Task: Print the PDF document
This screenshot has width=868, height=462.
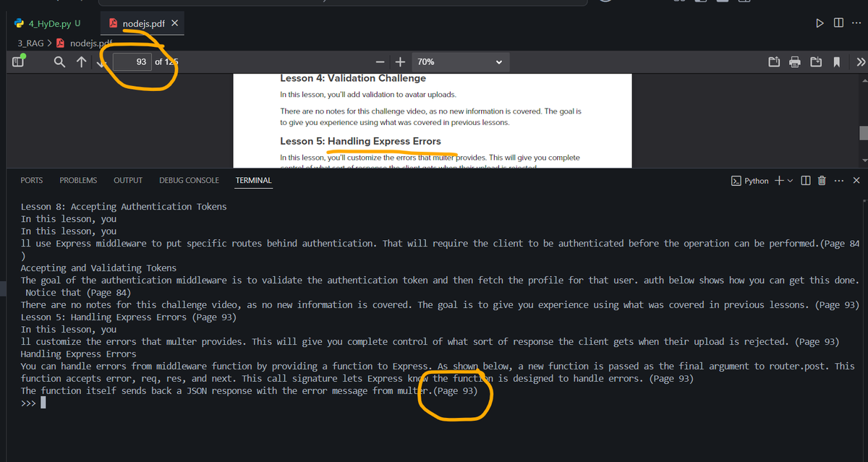Action: (795, 62)
